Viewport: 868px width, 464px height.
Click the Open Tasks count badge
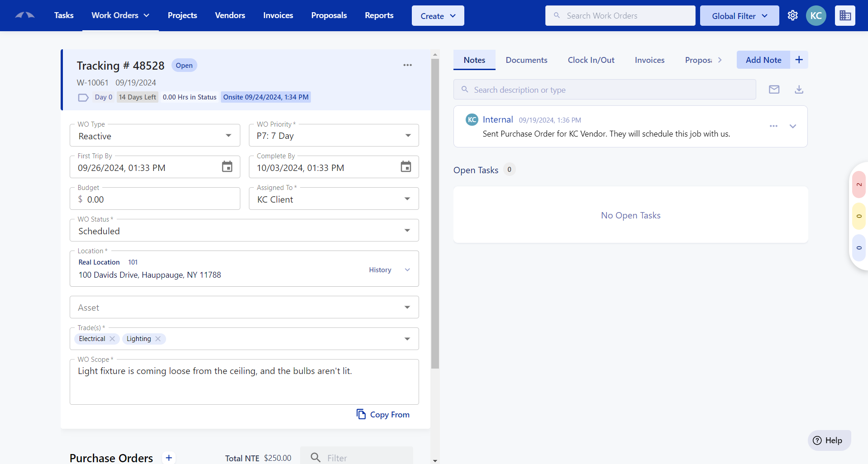pos(509,170)
